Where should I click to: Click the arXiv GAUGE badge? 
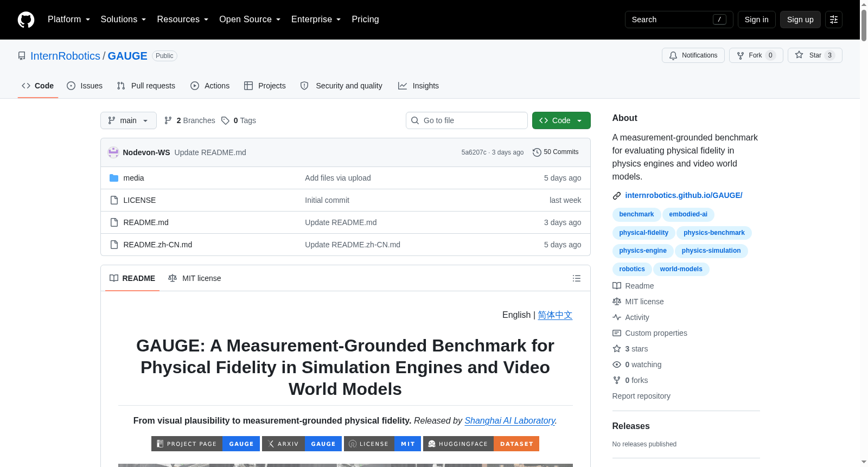[x=302, y=444]
